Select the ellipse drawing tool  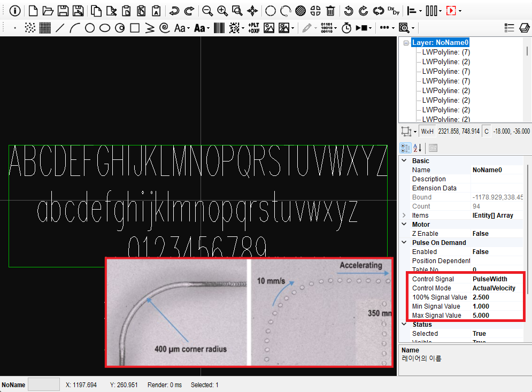[105, 28]
